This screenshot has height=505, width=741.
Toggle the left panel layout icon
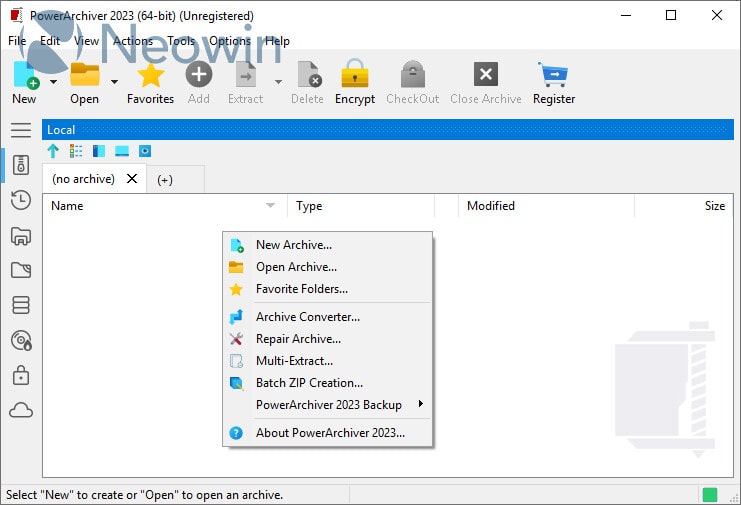pos(99,151)
